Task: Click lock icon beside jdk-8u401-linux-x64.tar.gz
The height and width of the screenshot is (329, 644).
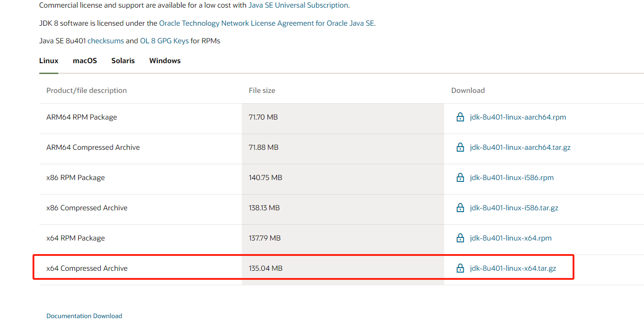Action: tap(460, 269)
